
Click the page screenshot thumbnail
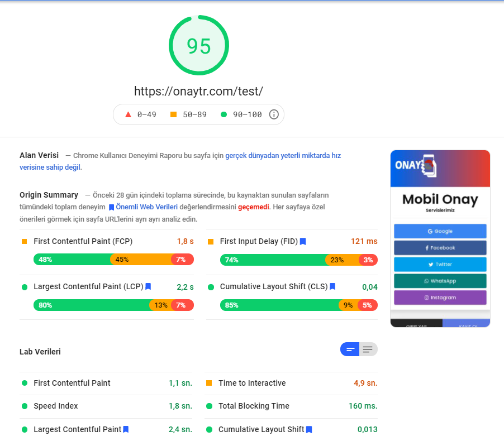tap(440, 238)
